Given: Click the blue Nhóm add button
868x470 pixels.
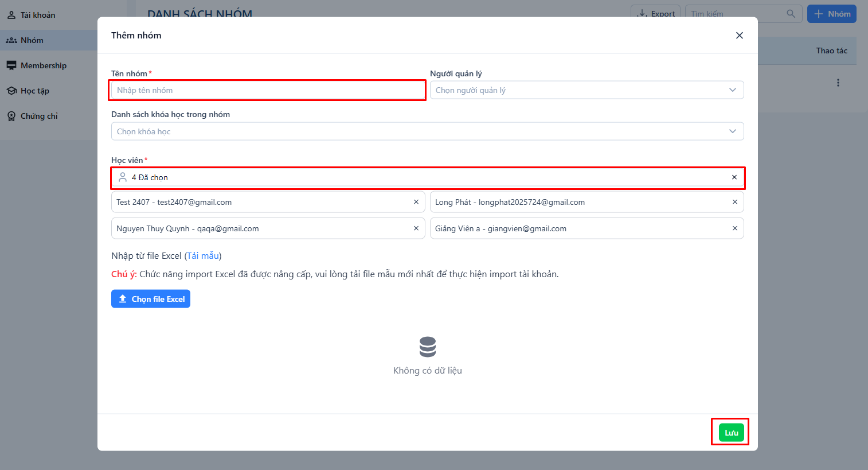Looking at the screenshot, I should 832,14.
